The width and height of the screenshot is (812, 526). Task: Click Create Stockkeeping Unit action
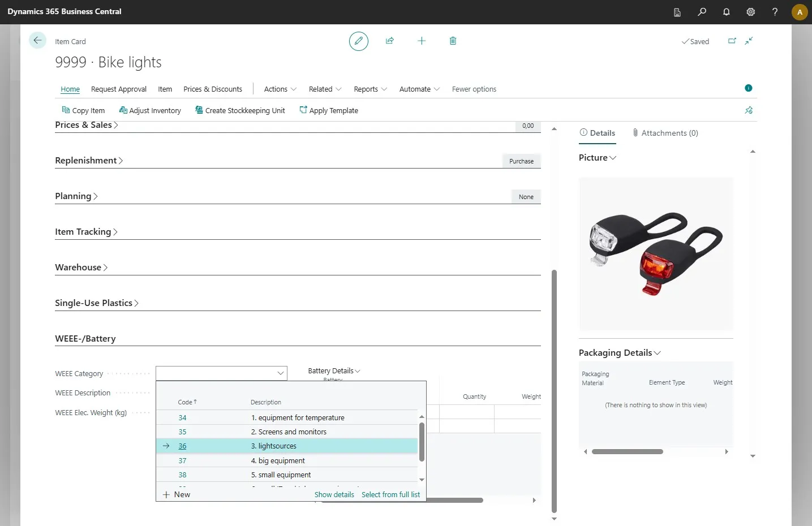pyautogui.click(x=240, y=110)
